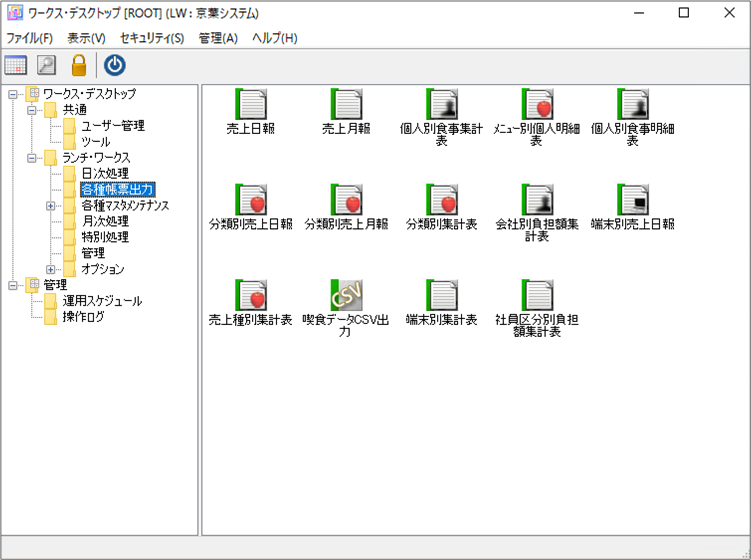751x560 pixels.
Task: Select ユーザー管理 in the tree
Action: coord(112,126)
